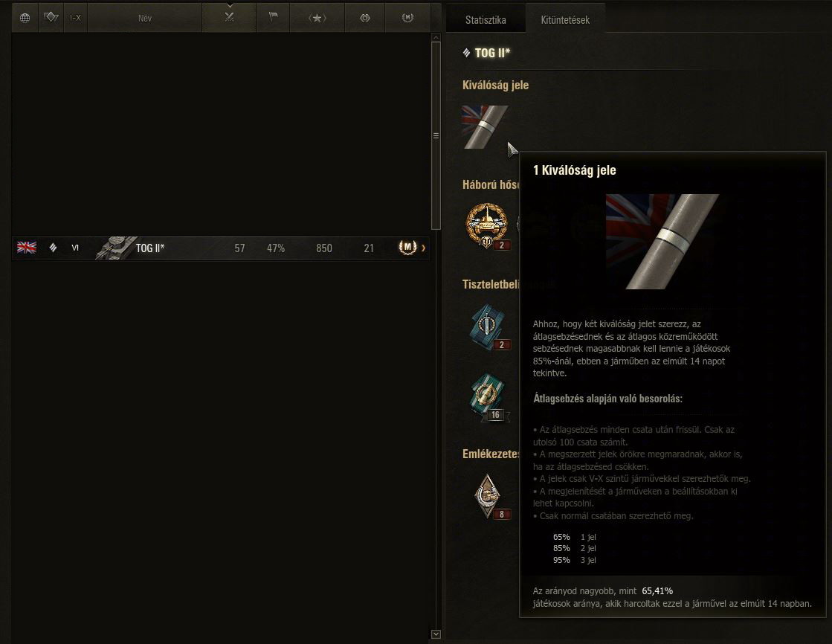Sort vehicles by nation globe icon
This screenshot has width=832, height=644.
(x=25, y=18)
